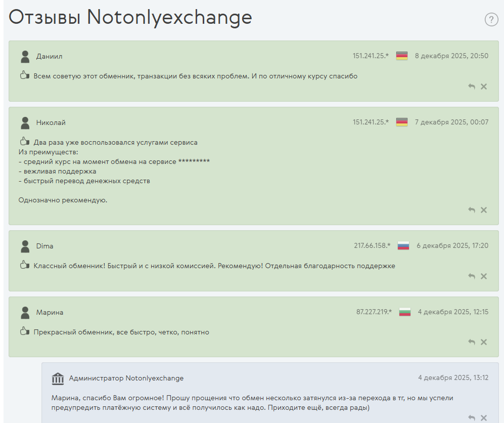Remove Марина's review with the X icon
504x423 pixels.
(484, 342)
